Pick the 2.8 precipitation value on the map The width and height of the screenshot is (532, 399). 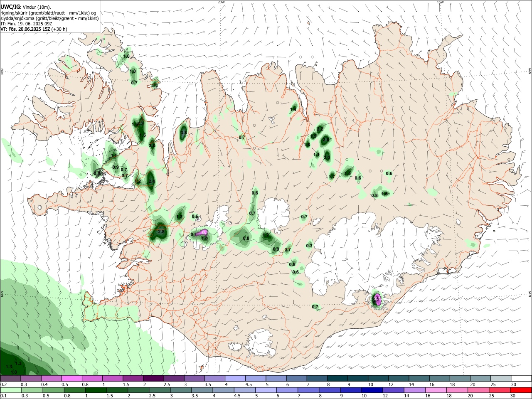pos(162,232)
